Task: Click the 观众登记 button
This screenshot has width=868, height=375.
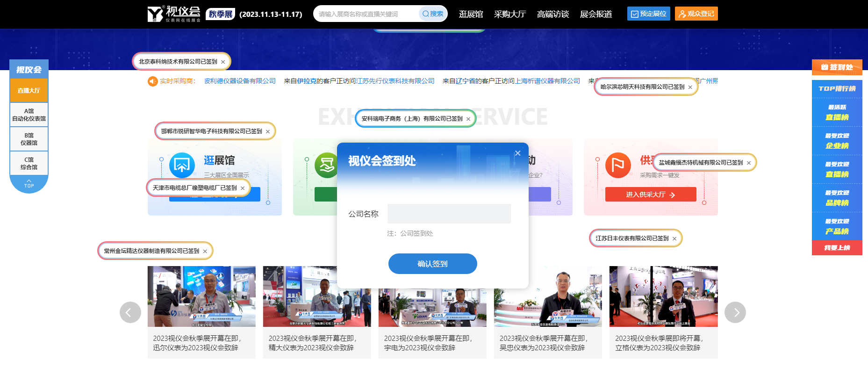Action: coord(696,14)
